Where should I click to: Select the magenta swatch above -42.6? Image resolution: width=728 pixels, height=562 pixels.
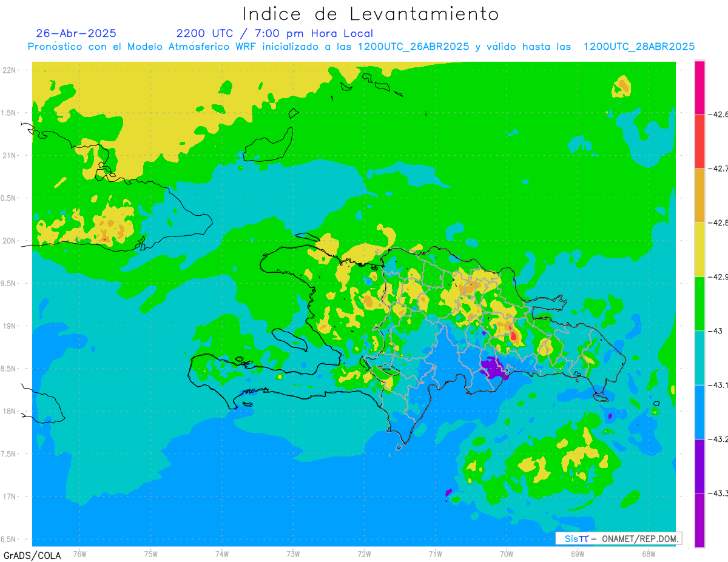699,87
